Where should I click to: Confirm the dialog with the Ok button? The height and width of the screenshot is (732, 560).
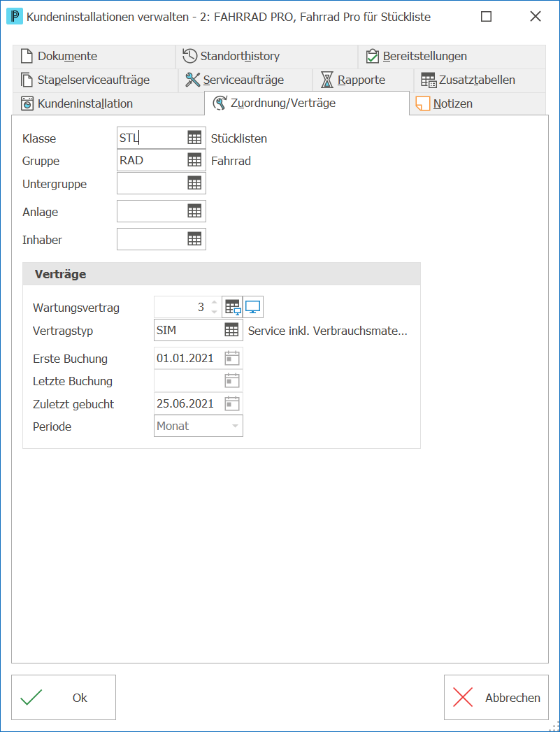[x=64, y=698]
